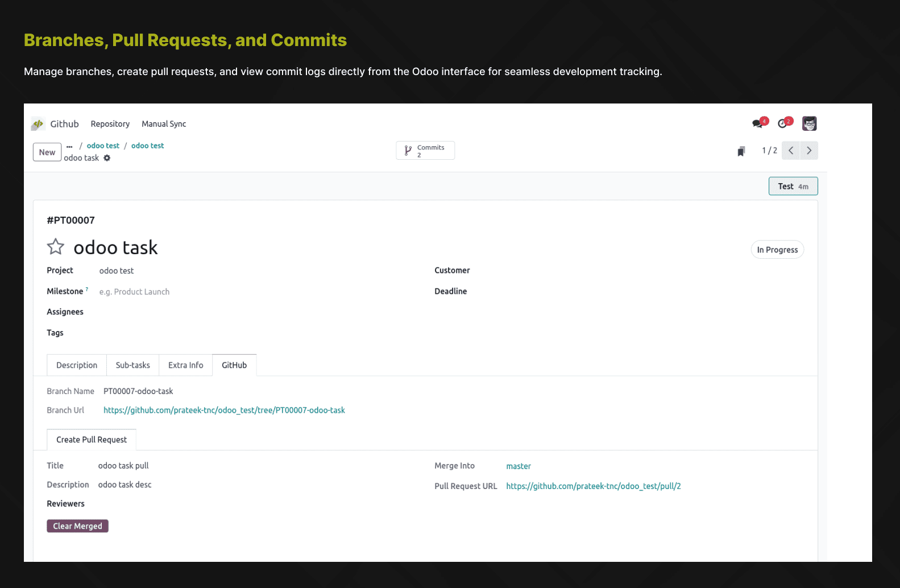Go to the next record arrow

(809, 151)
